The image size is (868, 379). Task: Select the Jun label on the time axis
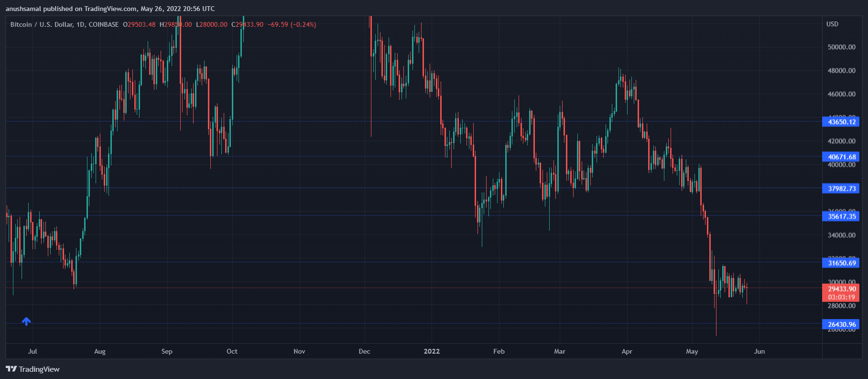[759, 351]
